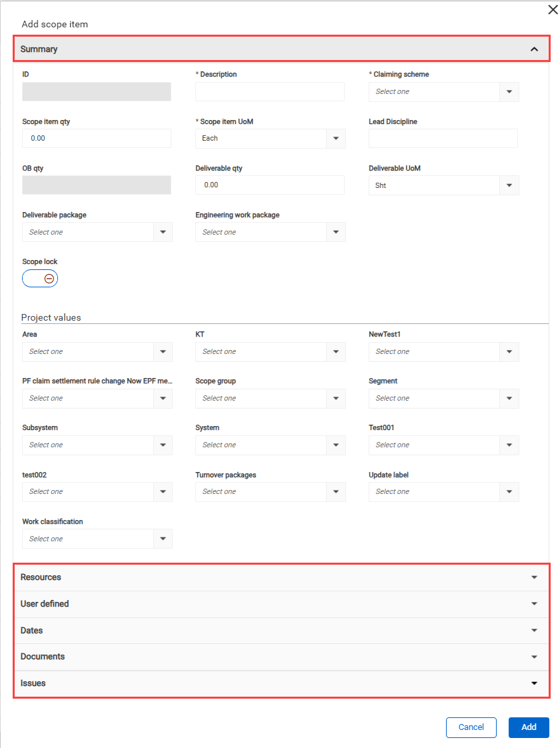Click the Scope item qty field
Viewport: 560px width, 748px height.
97,139
